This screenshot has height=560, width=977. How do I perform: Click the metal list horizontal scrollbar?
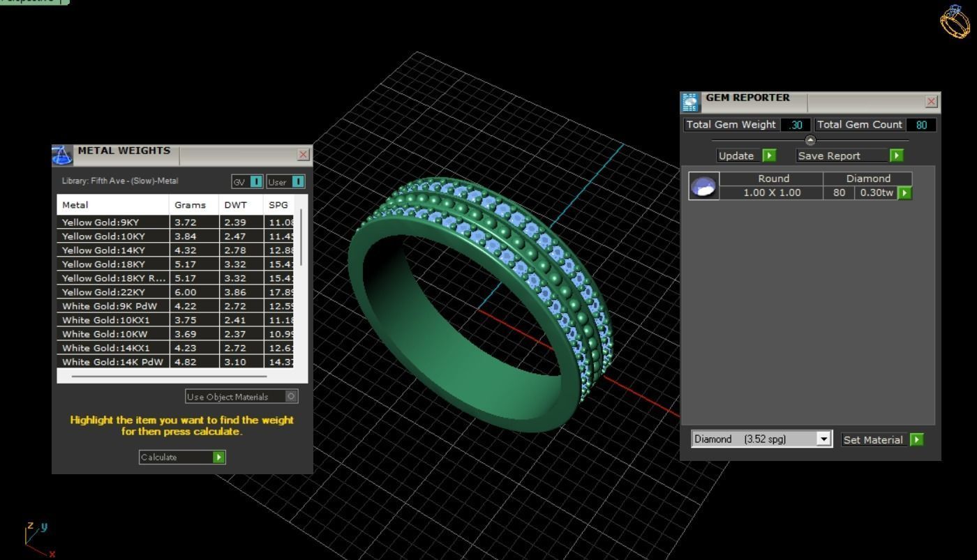(x=169, y=376)
